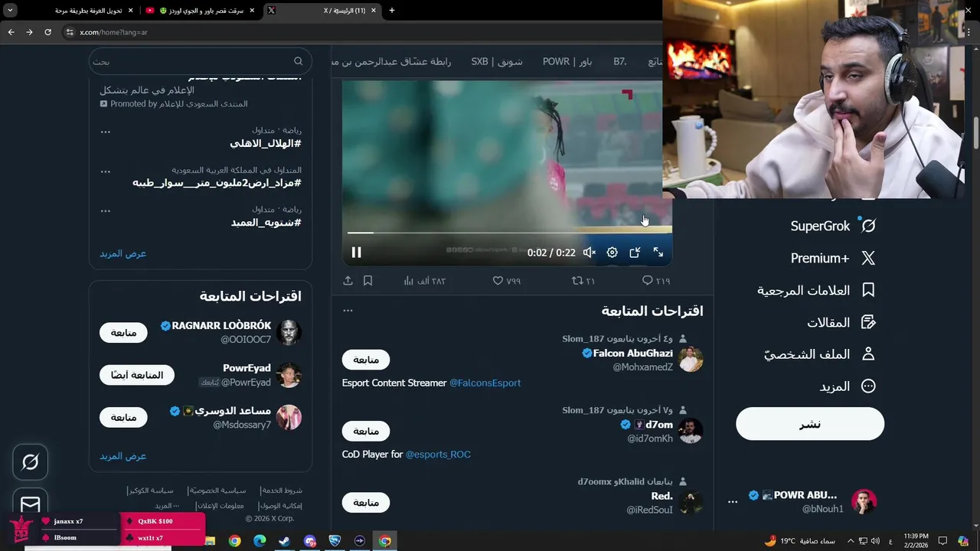Share the post via share icon
The height and width of the screenshot is (551, 980).
pos(348,281)
